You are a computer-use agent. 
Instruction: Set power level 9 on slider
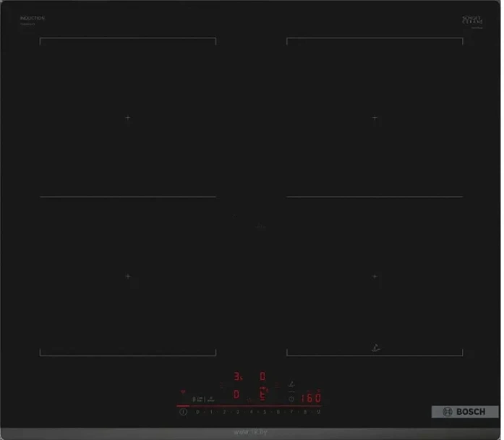coord(319,412)
